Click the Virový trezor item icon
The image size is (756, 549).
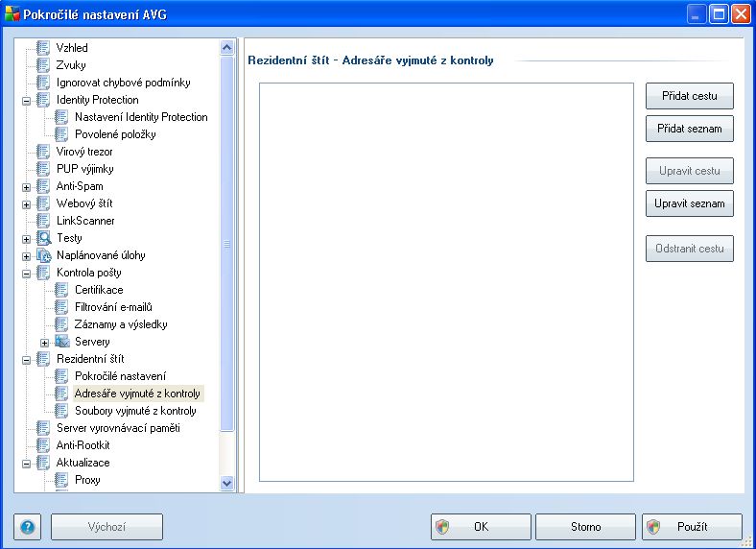click(x=43, y=152)
